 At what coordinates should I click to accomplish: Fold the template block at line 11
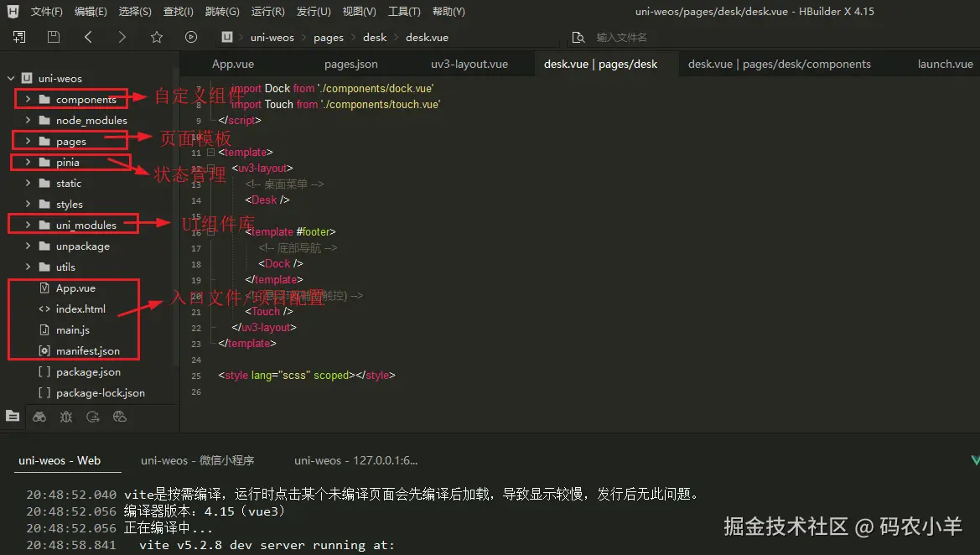pos(210,152)
